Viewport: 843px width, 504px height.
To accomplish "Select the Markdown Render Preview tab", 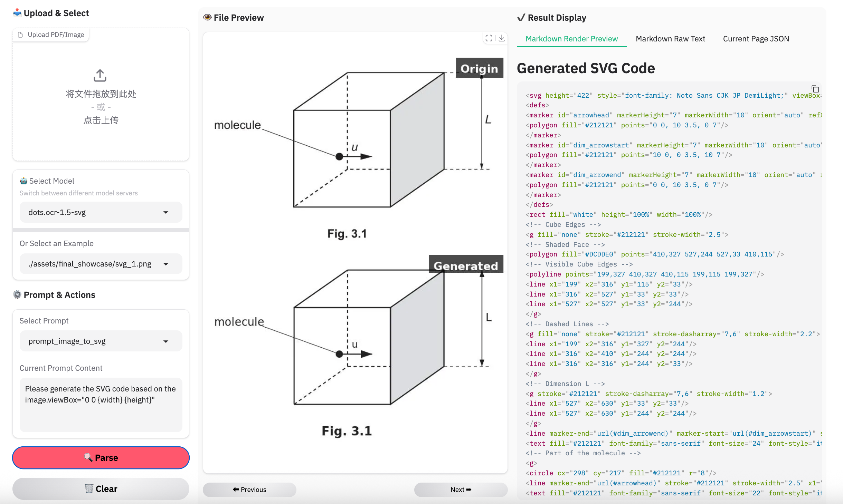I will [x=571, y=39].
